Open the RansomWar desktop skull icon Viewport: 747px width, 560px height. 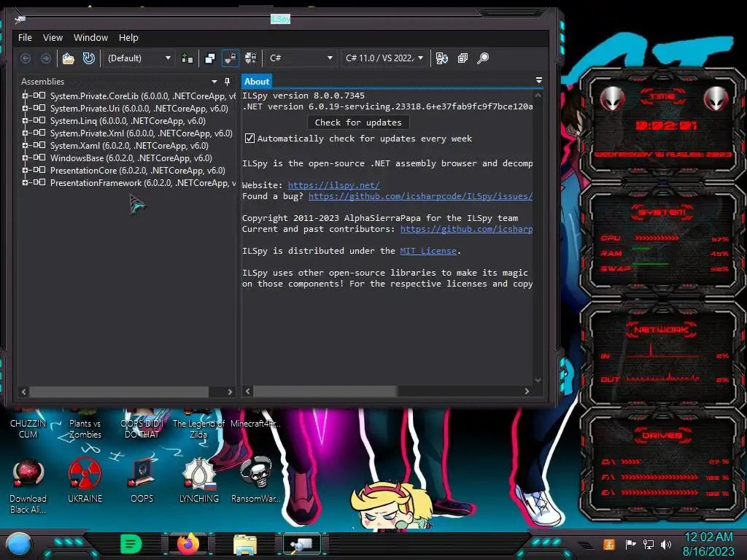[256, 472]
